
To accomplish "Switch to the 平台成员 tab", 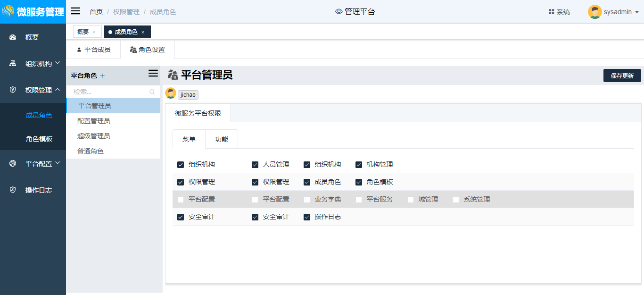I will [x=93, y=50].
